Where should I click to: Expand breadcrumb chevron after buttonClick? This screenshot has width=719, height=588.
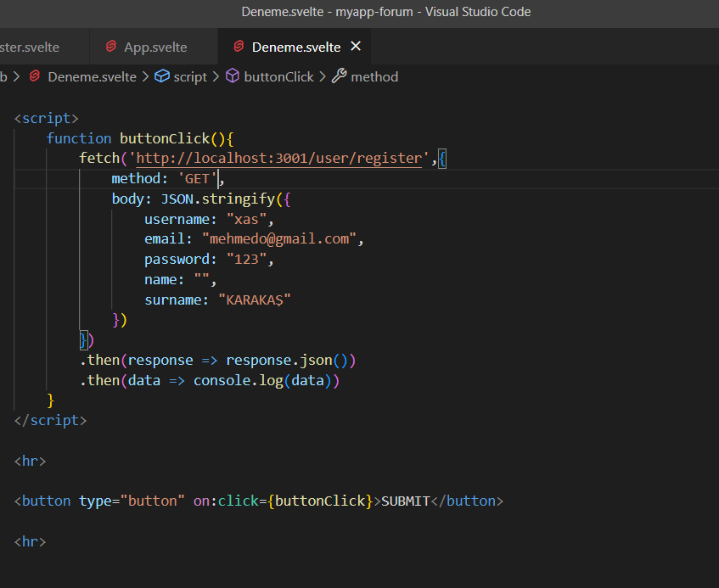click(323, 76)
